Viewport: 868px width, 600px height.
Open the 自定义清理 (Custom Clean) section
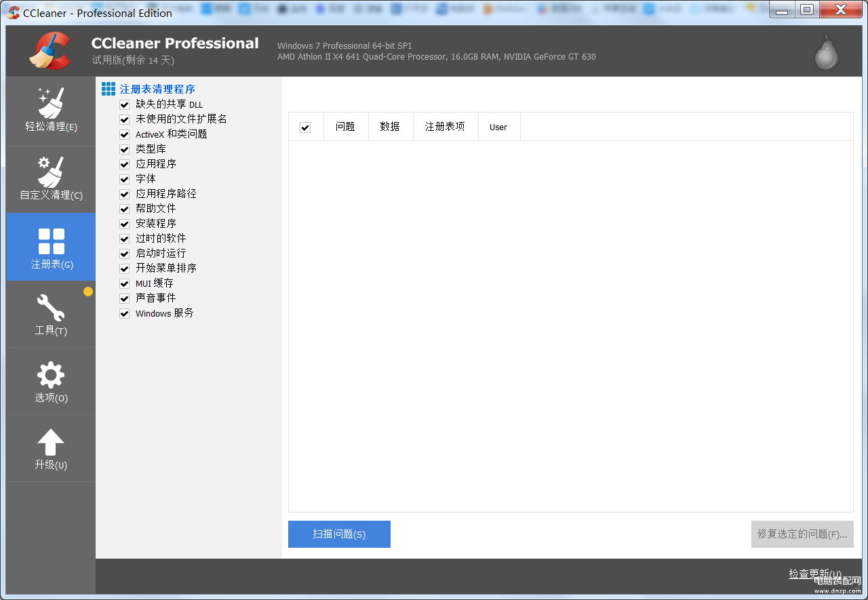coord(51,180)
